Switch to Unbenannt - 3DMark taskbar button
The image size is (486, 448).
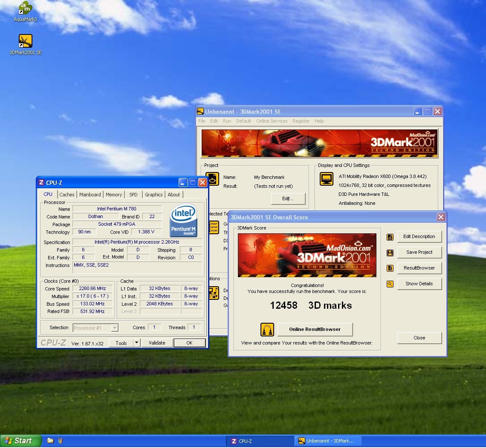[327, 441]
